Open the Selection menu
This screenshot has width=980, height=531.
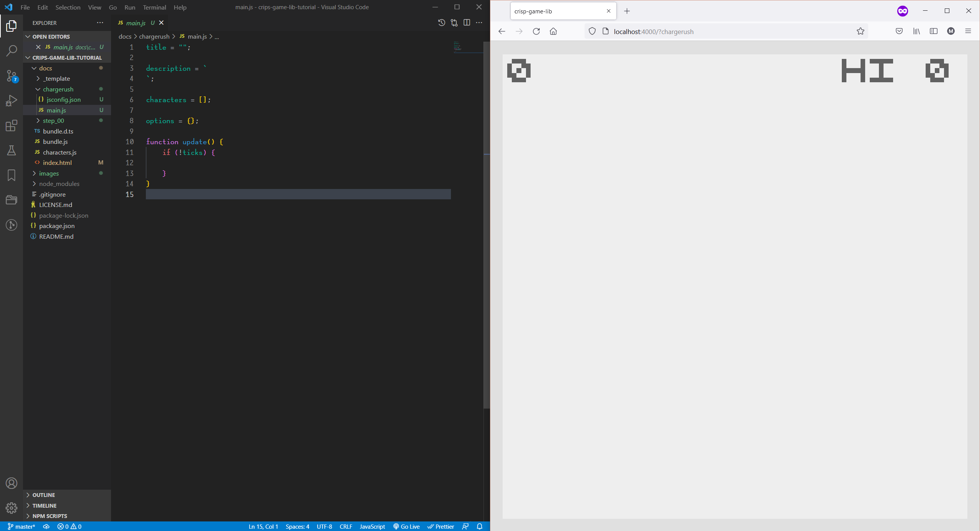coord(68,7)
